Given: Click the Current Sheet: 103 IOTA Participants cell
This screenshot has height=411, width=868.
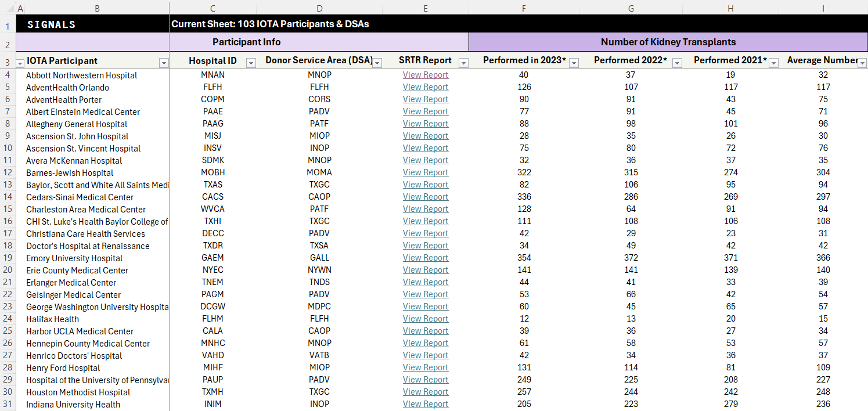Looking at the screenshot, I should click(x=270, y=24).
